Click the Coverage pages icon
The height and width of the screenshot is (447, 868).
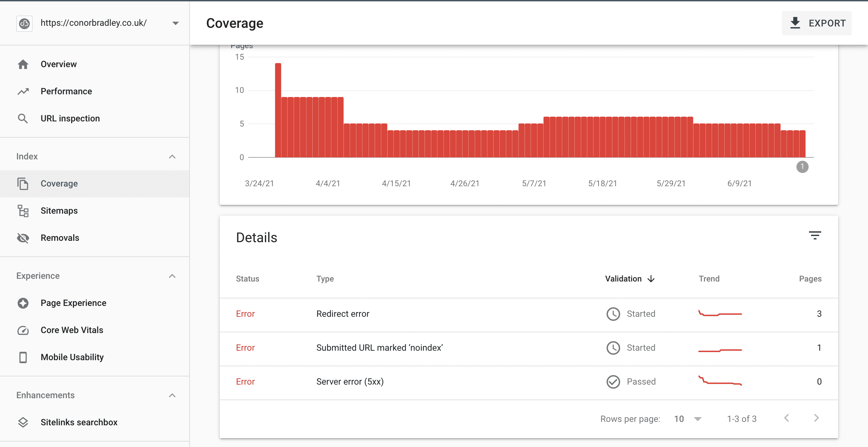(x=23, y=183)
